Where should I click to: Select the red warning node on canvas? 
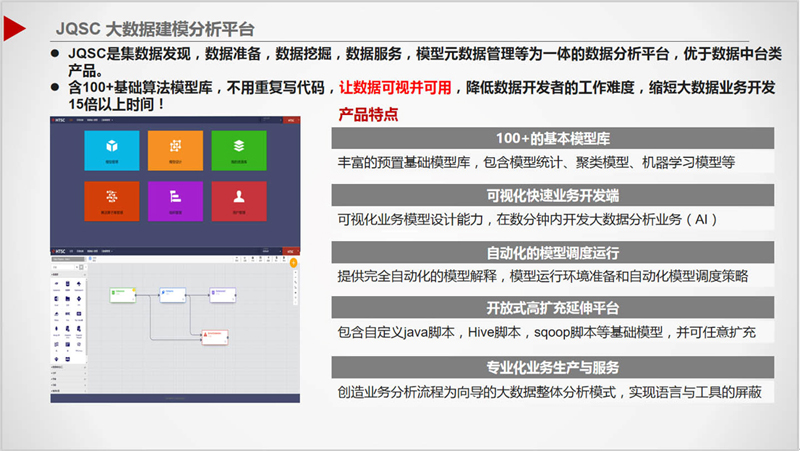click(x=215, y=335)
